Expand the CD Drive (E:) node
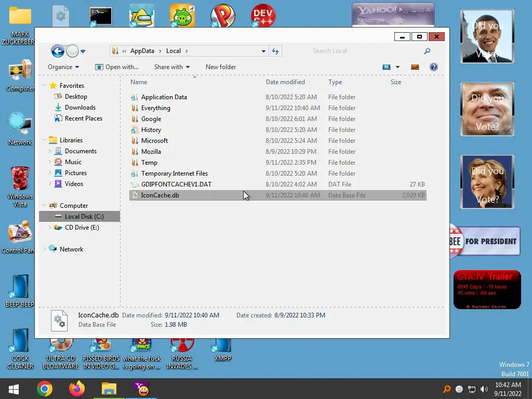Viewport: 532px width, 399px height. pos(49,228)
